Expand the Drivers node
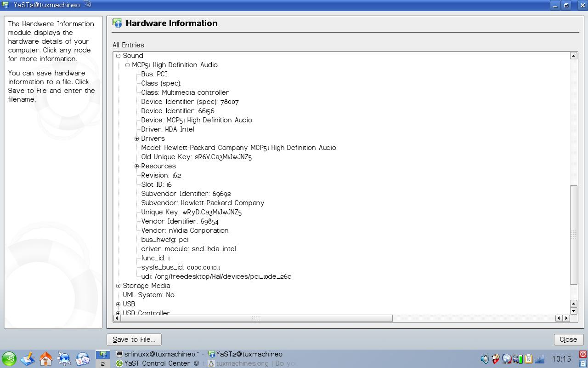The image size is (588, 368). point(136,138)
